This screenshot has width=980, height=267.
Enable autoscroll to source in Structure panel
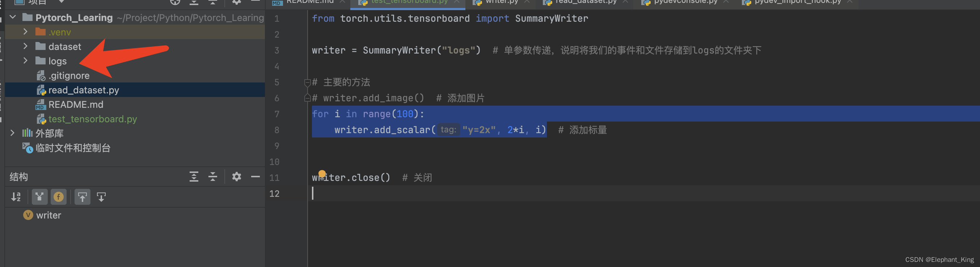(82, 197)
